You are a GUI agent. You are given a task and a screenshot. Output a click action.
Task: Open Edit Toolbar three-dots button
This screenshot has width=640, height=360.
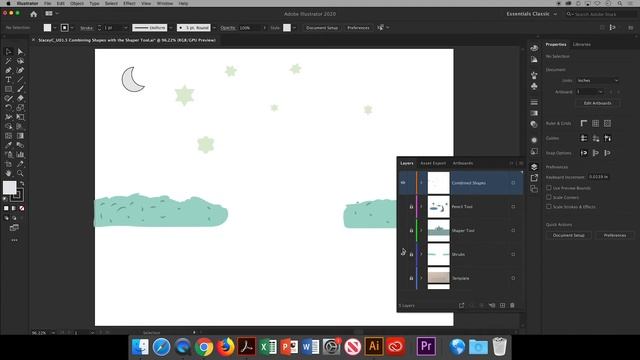14,240
